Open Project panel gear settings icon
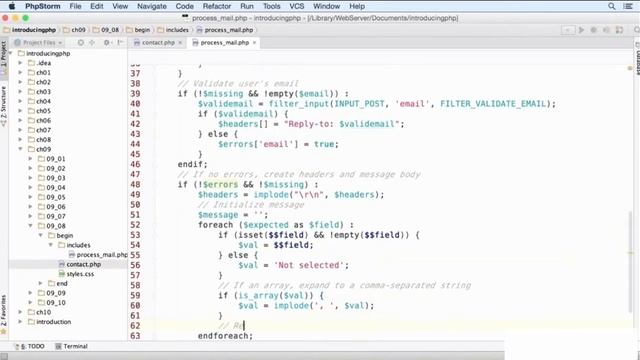This screenshot has width=640, height=360. (107, 42)
